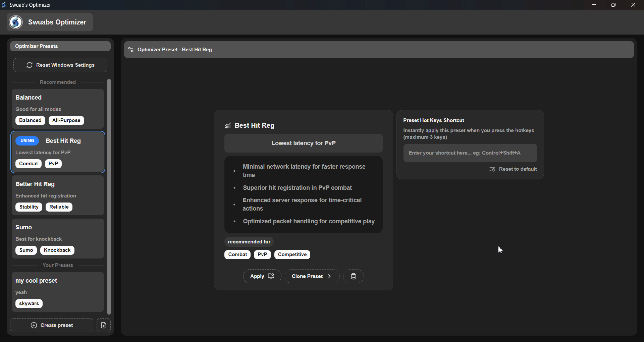The width and height of the screenshot is (644, 342).
Task: Apply the Best Hit Reg preset
Action: [x=262, y=276]
